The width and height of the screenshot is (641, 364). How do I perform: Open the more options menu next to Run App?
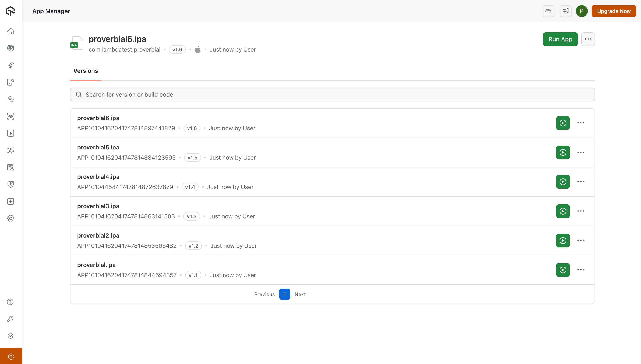click(588, 39)
